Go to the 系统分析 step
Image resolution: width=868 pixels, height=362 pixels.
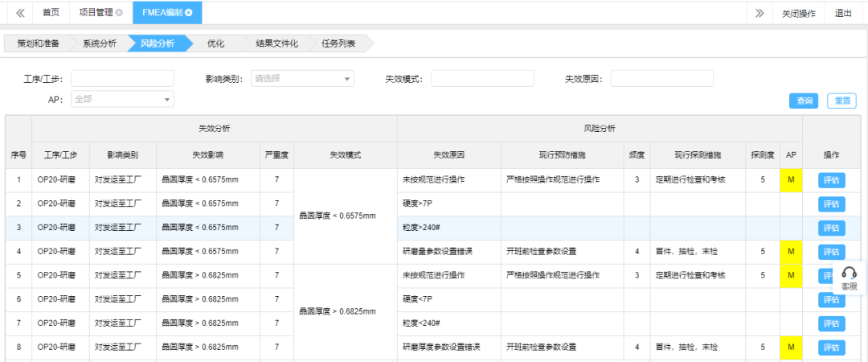coord(99,43)
